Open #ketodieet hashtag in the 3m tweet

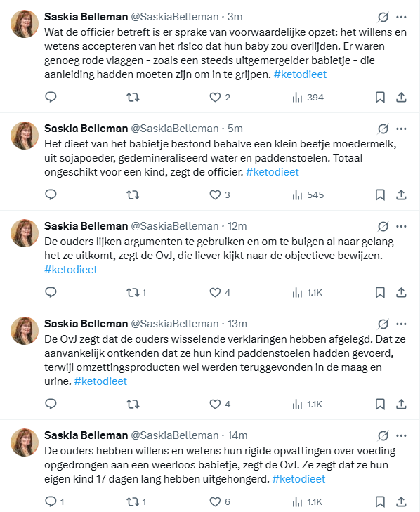coord(300,74)
